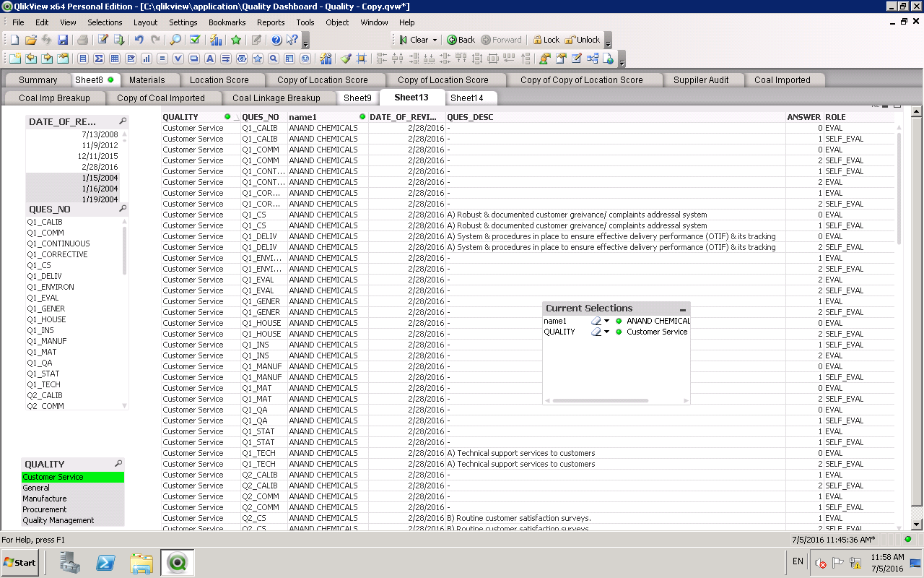The width and height of the screenshot is (924, 578).
Task: Add a bookmark with the green star
Action: pyautogui.click(x=236, y=40)
